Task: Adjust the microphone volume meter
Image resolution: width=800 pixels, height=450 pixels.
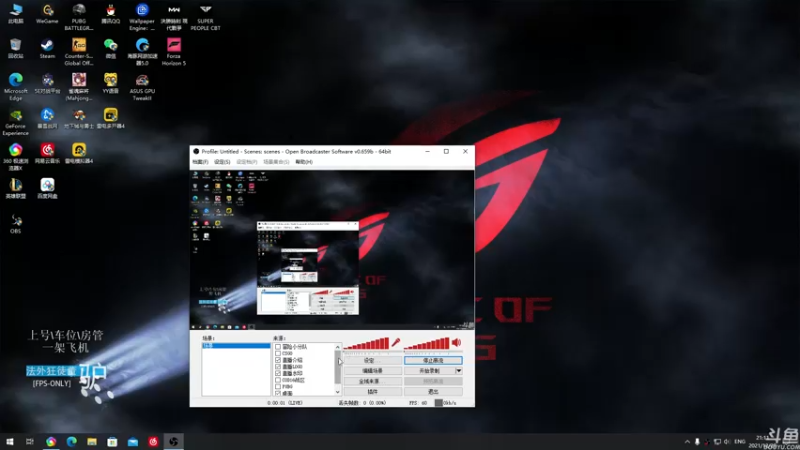Action: tap(366, 343)
